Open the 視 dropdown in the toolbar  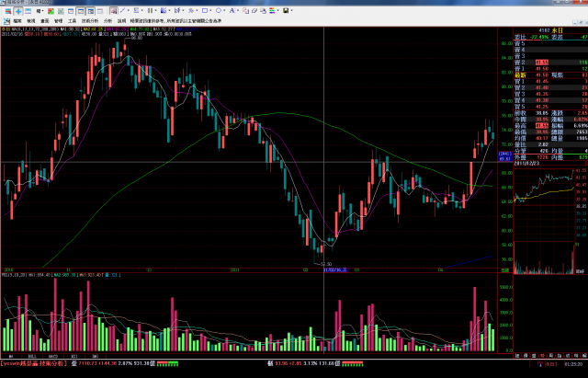pos(40,11)
